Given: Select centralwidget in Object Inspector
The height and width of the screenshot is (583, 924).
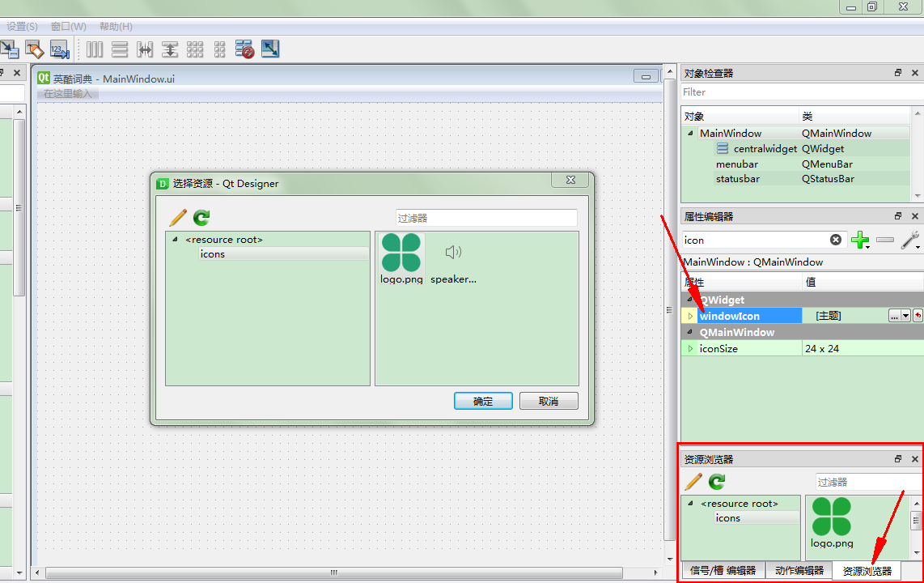Looking at the screenshot, I should tap(765, 148).
